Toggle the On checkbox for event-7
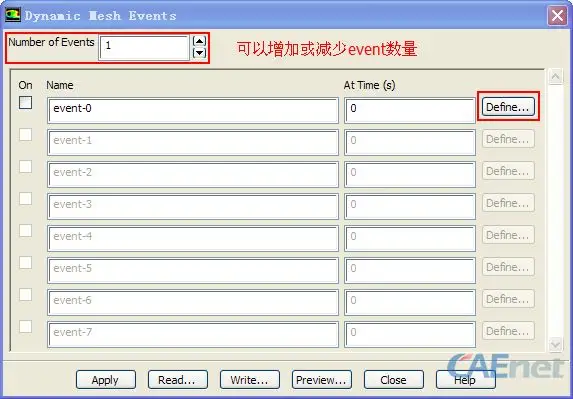The height and width of the screenshot is (399, 573). click(x=26, y=326)
